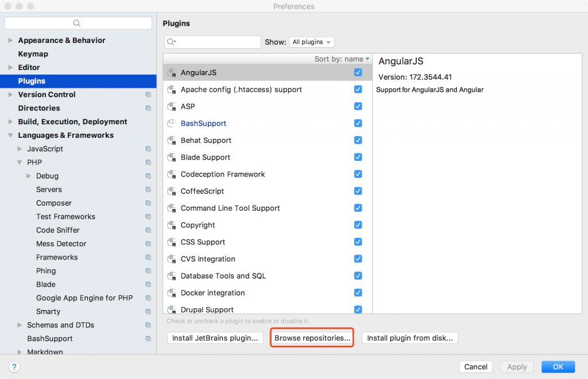Click the help question mark icon
The height and width of the screenshot is (379, 588).
pyautogui.click(x=14, y=367)
